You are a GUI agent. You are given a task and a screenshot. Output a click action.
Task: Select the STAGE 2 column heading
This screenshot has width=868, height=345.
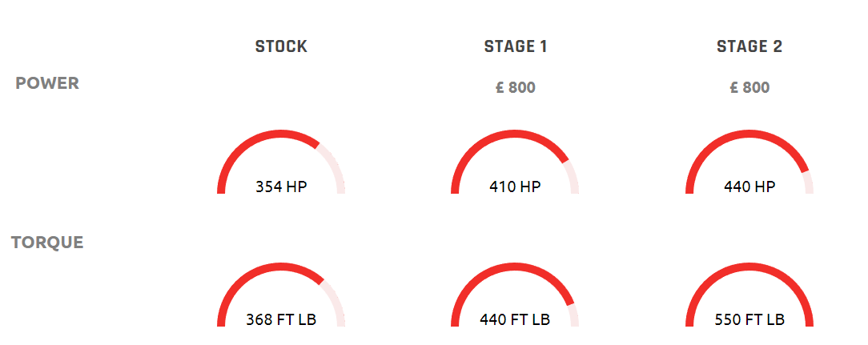click(749, 46)
